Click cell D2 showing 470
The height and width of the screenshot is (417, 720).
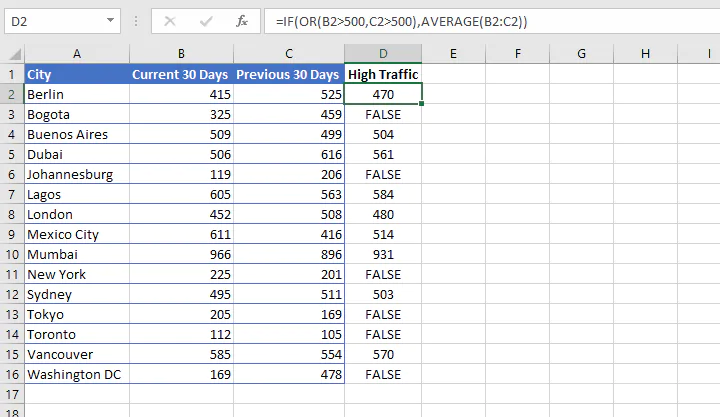click(x=383, y=94)
